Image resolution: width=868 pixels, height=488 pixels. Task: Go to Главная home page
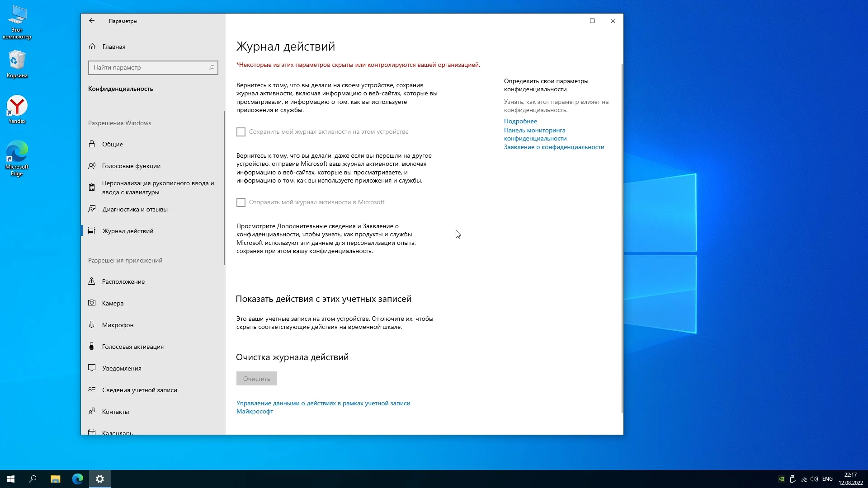click(x=113, y=47)
